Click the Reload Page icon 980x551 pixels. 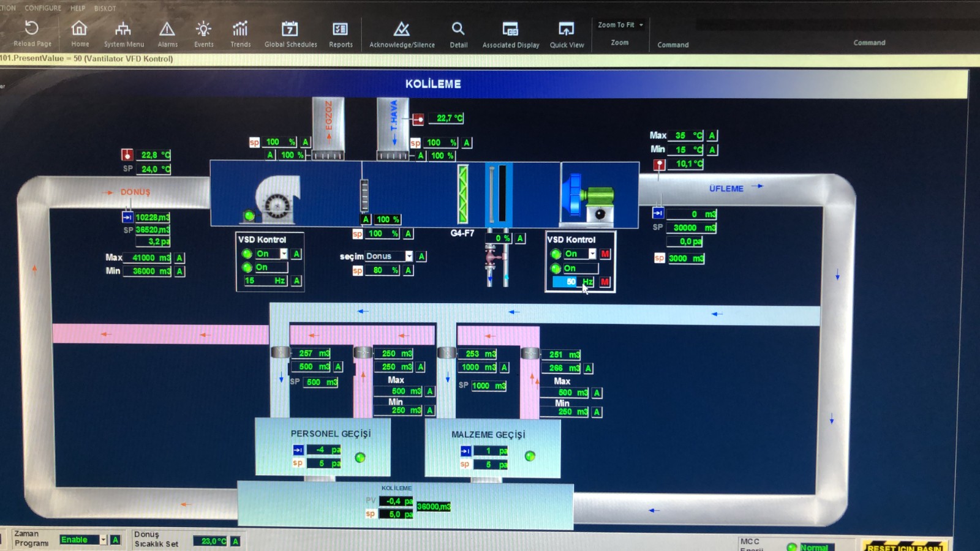click(x=32, y=29)
